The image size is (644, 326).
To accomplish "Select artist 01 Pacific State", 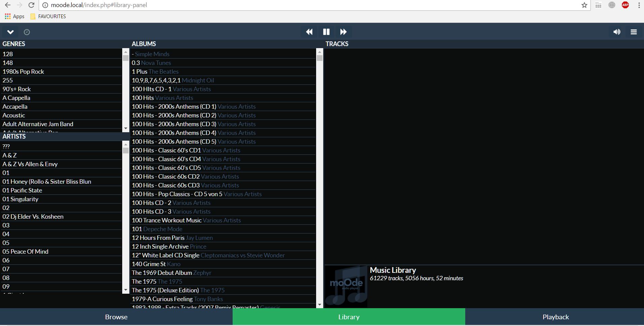I will pos(61,190).
